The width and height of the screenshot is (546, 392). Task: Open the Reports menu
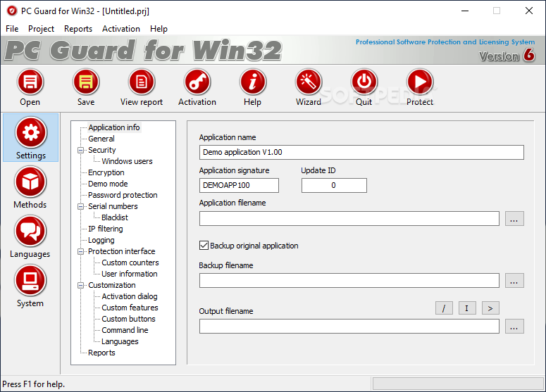pyautogui.click(x=78, y=29)
